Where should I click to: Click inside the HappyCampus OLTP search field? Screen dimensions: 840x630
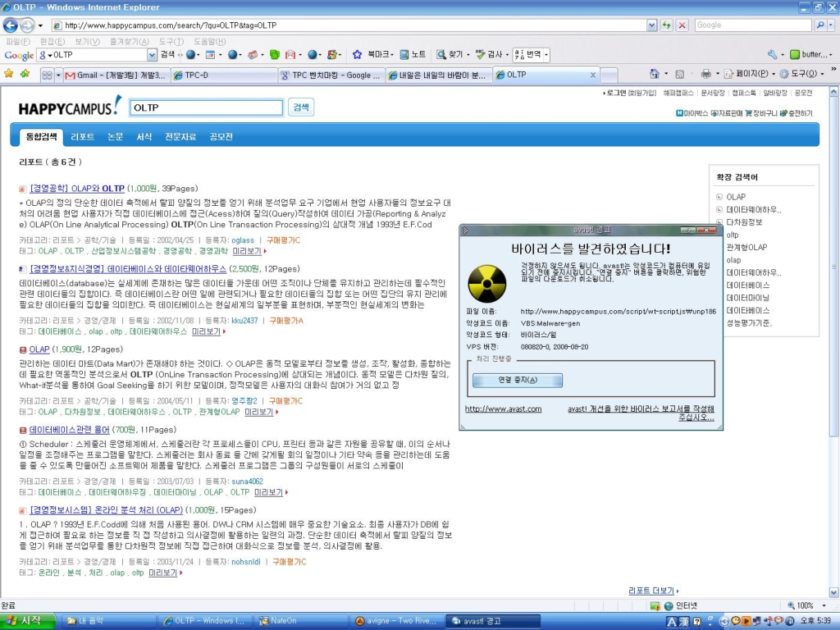[x=206, y=107]
